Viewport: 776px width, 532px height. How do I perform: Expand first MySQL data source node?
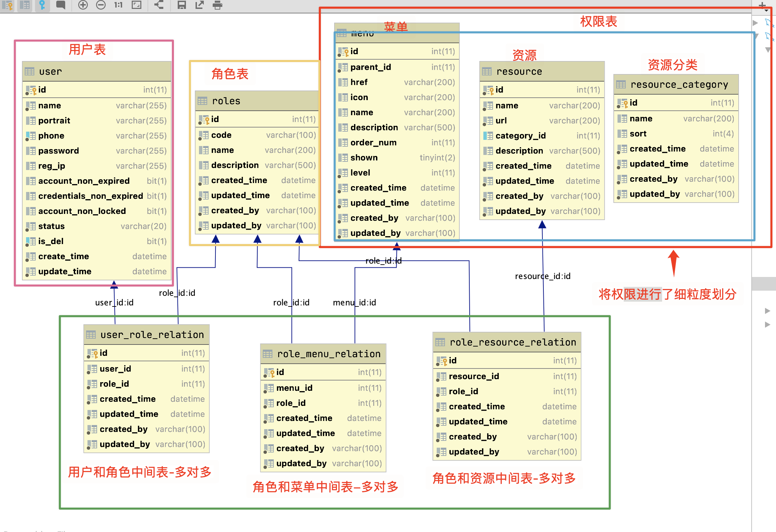(755, 23)
